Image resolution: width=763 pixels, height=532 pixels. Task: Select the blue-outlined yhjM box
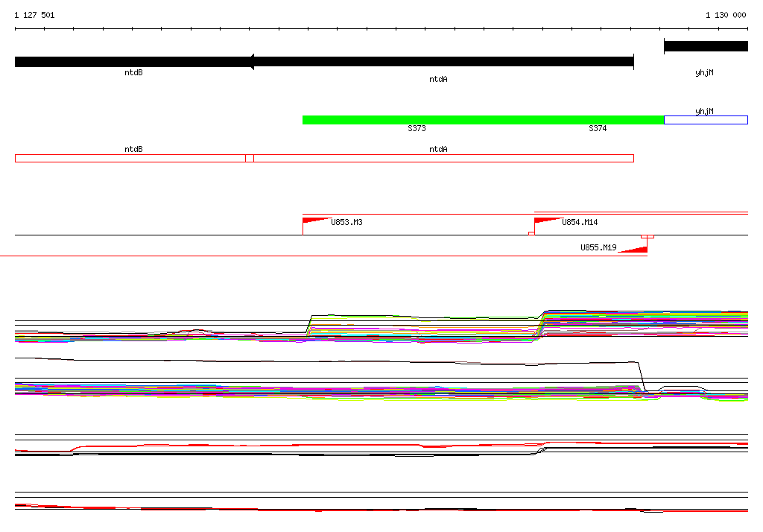706,120
